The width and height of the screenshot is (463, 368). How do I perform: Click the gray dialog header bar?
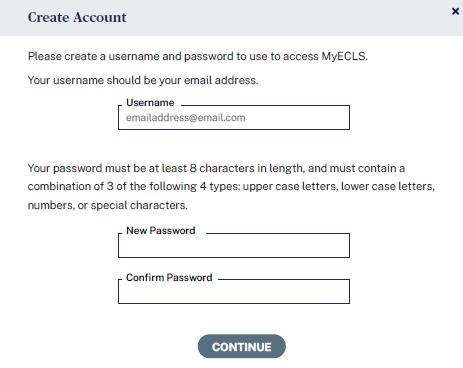point(231,18)
